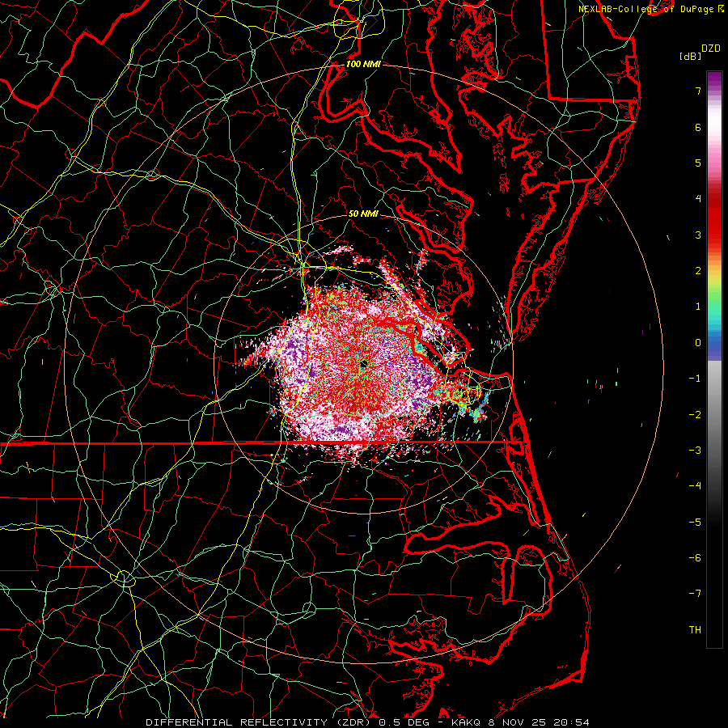Click the 50 NMI range ring label

[363, 214]
